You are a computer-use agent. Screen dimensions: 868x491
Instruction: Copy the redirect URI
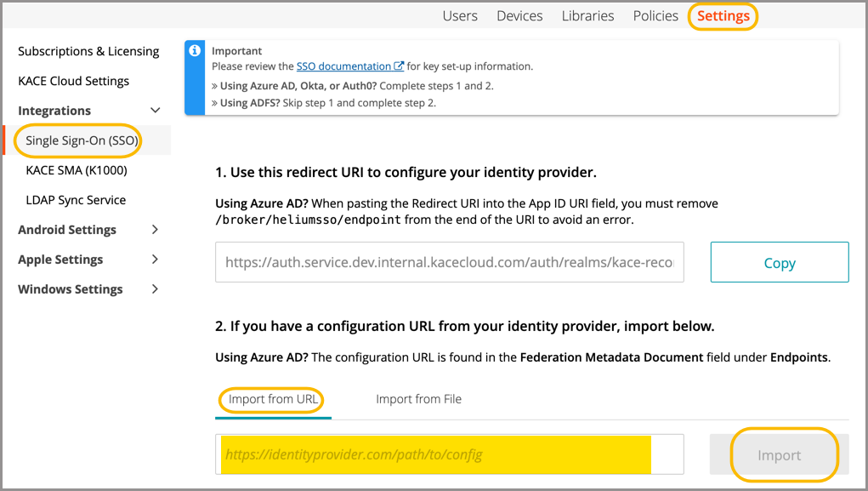click(x=779, y=263)
